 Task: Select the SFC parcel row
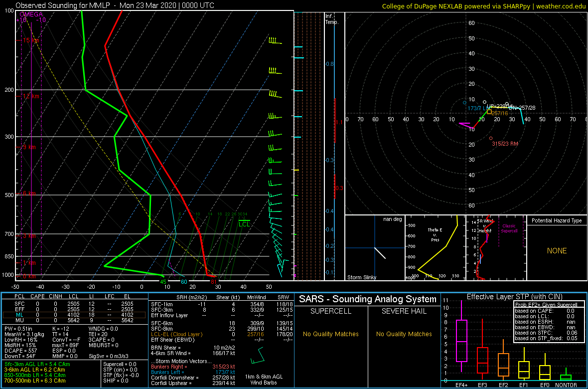point(74,303)
